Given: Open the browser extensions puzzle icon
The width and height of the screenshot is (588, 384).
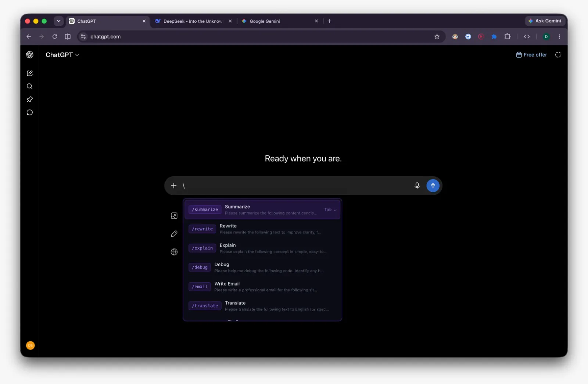Looking at the screenshot, I should coord(508,36).
